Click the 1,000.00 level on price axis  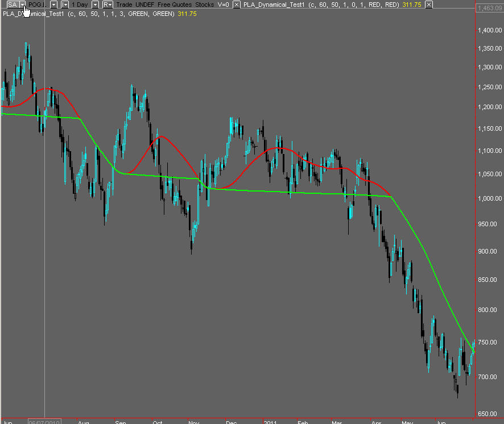tap(489, 198)
